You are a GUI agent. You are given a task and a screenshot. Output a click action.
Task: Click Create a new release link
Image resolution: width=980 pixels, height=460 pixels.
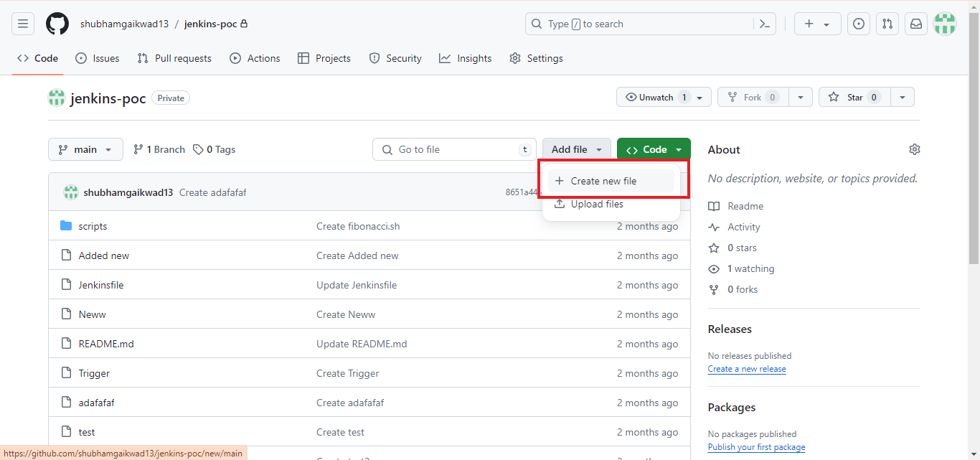(747, 369)
